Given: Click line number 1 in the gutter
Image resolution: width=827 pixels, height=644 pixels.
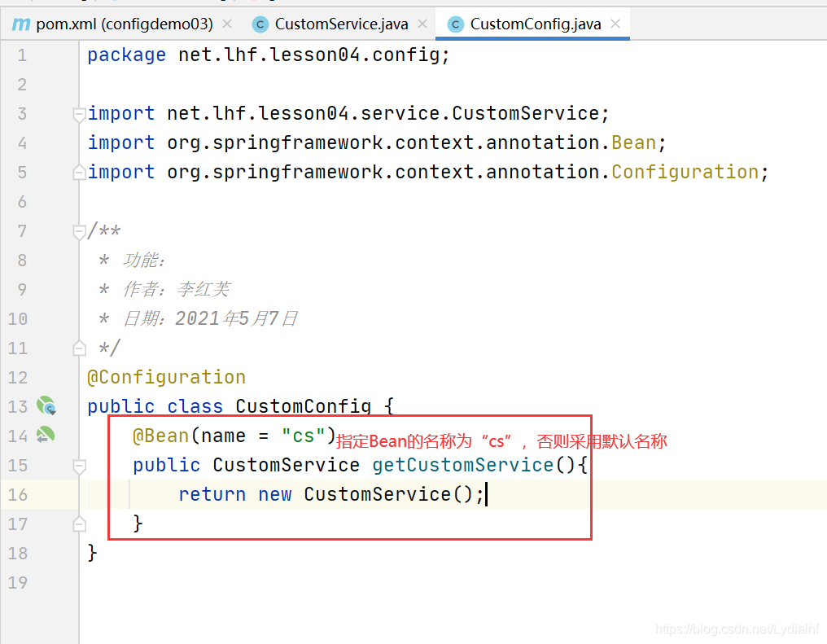Looking at the screenshot, I should click(22, 55).
